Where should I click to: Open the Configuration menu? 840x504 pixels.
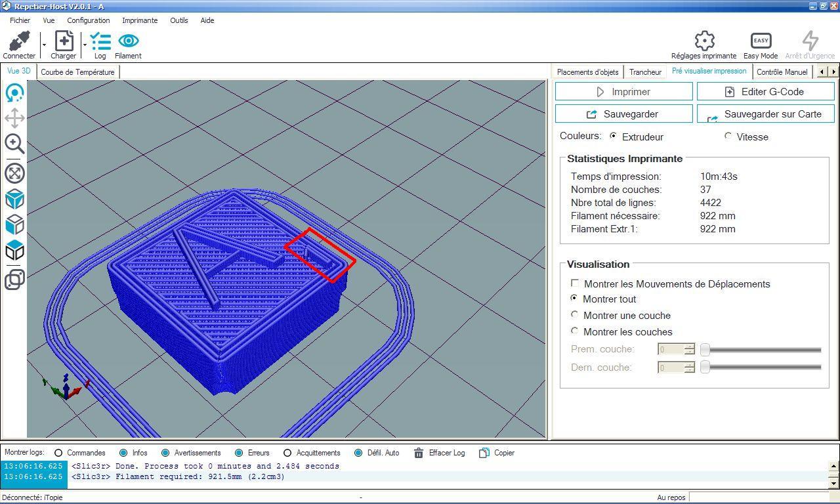point(88,20)
